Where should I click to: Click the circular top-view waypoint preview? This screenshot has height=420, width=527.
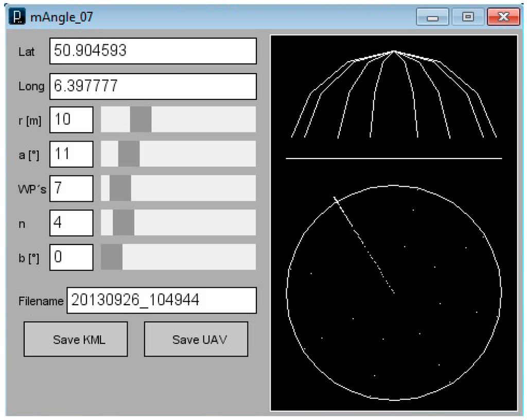tap(394, 292)
